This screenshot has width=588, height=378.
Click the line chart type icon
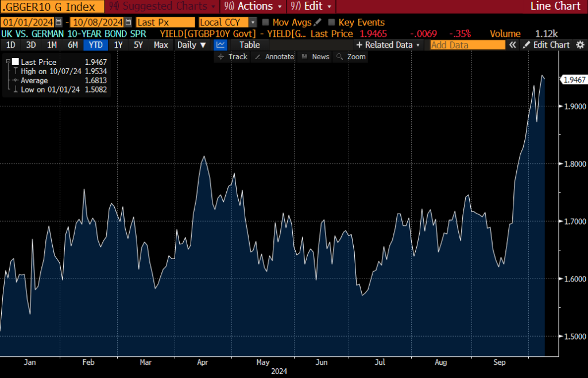[220, 45]
